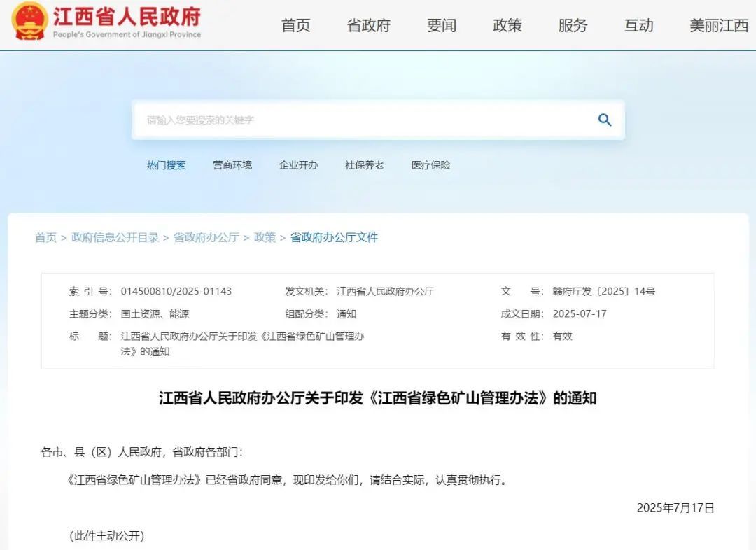Image resolution: width=756 pixels, height=550 pixels.
Task: Open the 省政府 navigation menu
Action: [x=368, y=26]
